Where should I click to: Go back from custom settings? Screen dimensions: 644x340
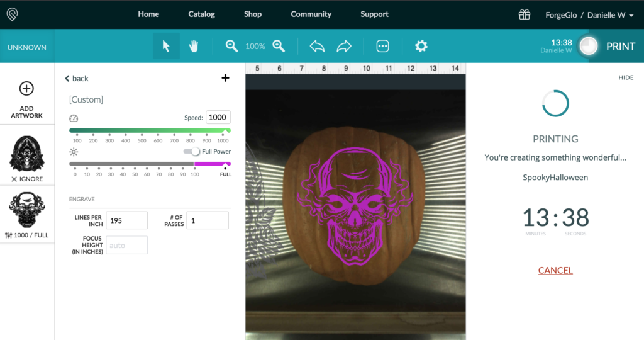coord(77,78)
